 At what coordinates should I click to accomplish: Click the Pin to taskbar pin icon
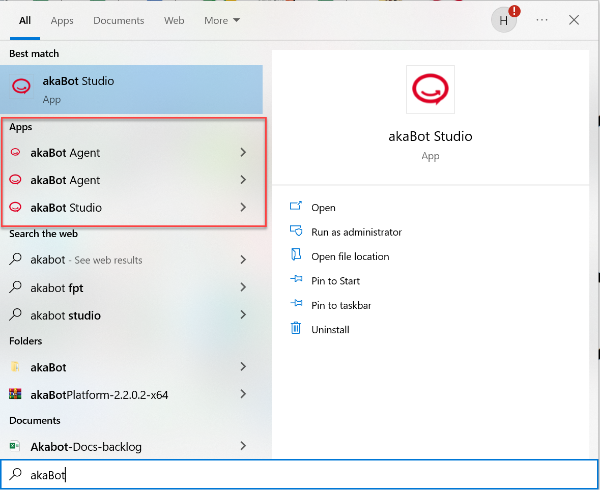[x=296, y=304]
